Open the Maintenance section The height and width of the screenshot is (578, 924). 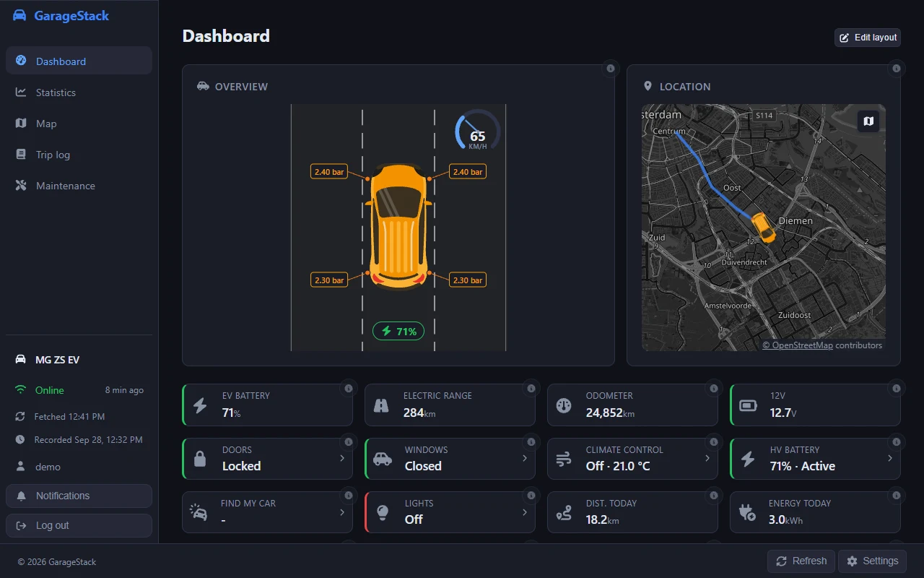[x=79, y=186]
